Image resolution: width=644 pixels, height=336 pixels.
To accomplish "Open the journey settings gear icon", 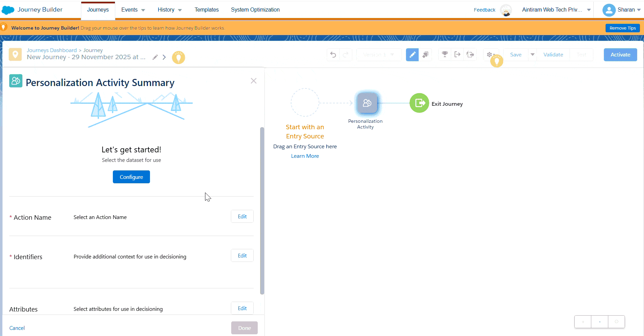I will 489,54.
